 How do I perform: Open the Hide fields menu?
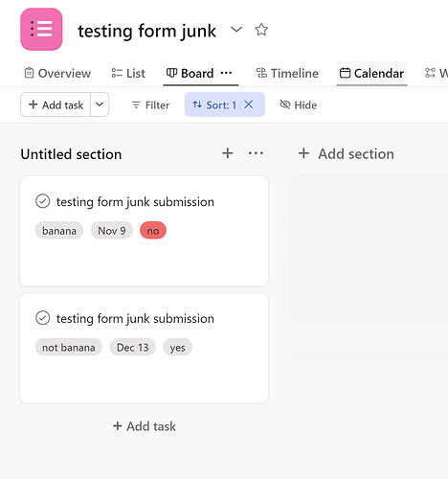[x=299, y=104]
